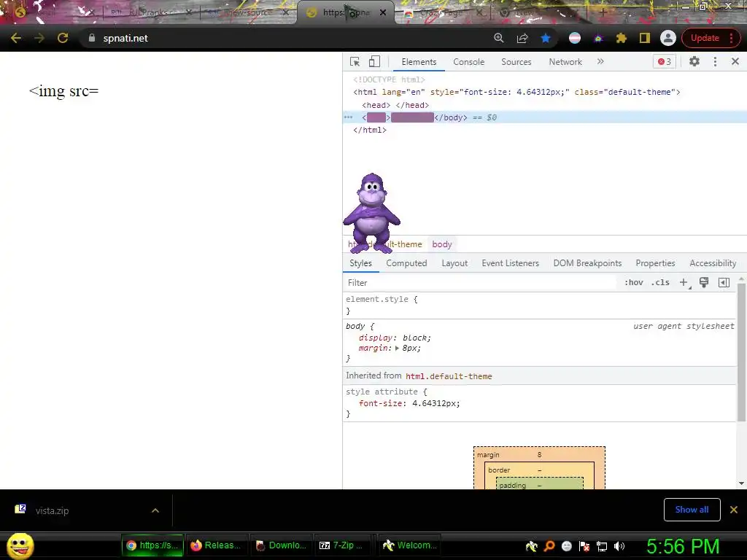Open DevTools customize three-dot menu

715,61
